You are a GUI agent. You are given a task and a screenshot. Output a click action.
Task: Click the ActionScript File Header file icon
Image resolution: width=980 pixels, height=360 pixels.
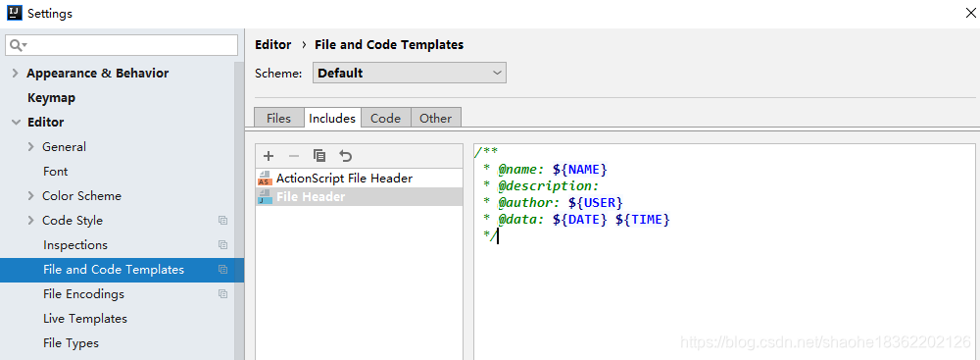265,179
